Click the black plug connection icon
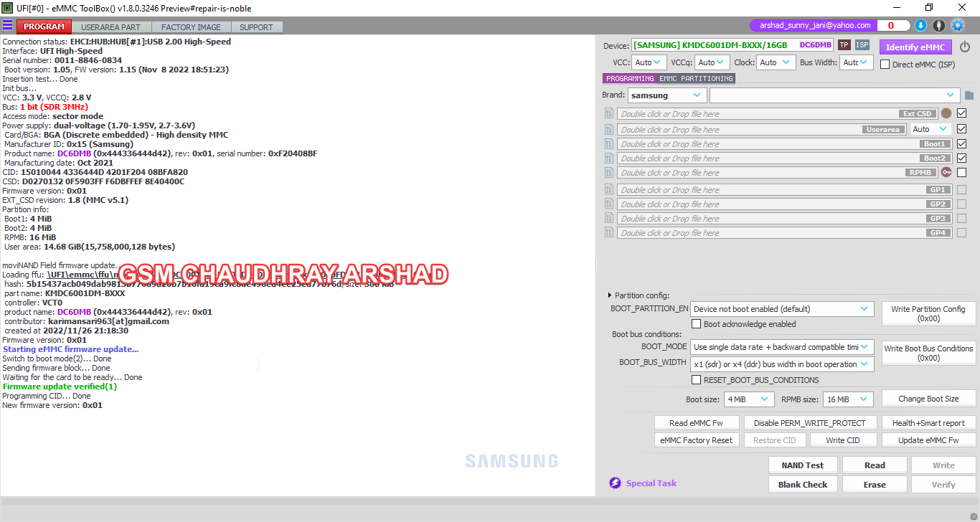This screenshot has height=522, width=980. click(939, 25)
